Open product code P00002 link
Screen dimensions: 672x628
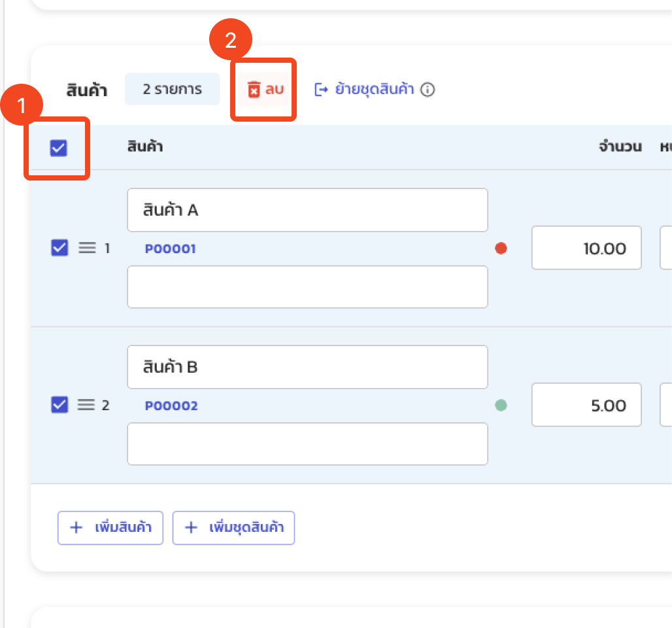click(171, 406)
